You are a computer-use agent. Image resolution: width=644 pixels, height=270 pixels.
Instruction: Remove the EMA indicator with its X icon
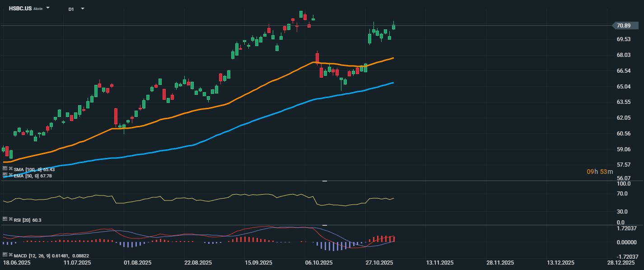pyautogui.click(x=10, y=174)
